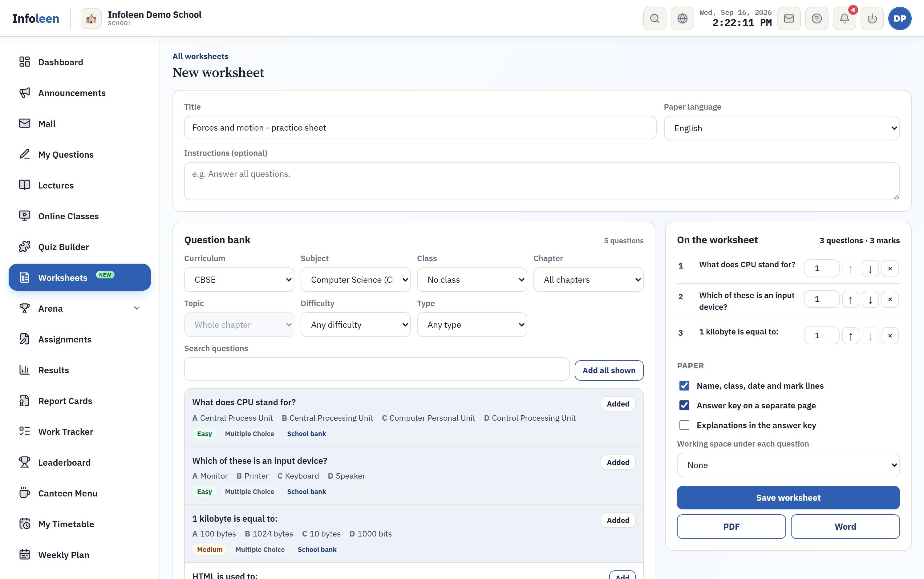The width and height of the screenshot is (924, 579).
Task: Click the Search questions input field
Action: [x=377, y=369]
